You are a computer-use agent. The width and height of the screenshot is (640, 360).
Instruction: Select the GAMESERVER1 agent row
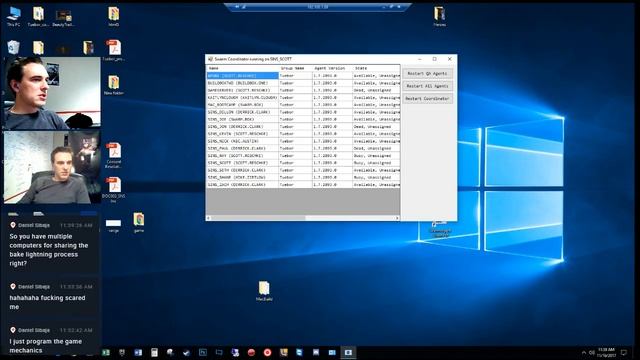tap(303, 90)
